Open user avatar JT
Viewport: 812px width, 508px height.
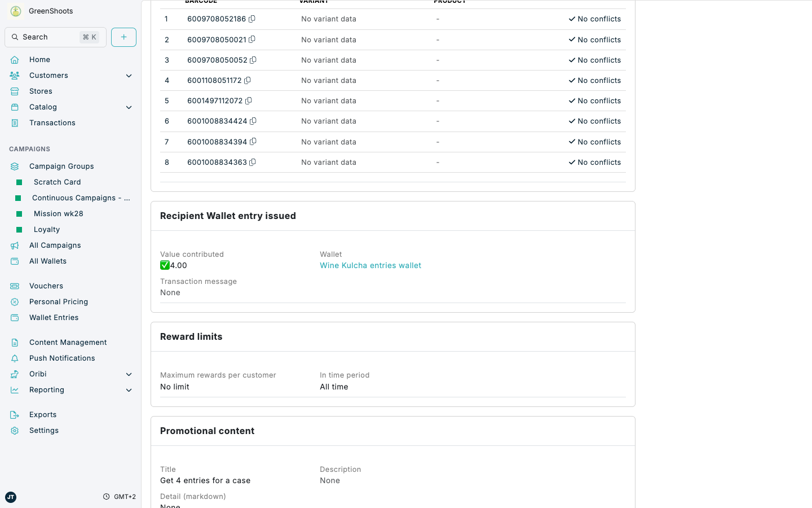click(11, 497)
